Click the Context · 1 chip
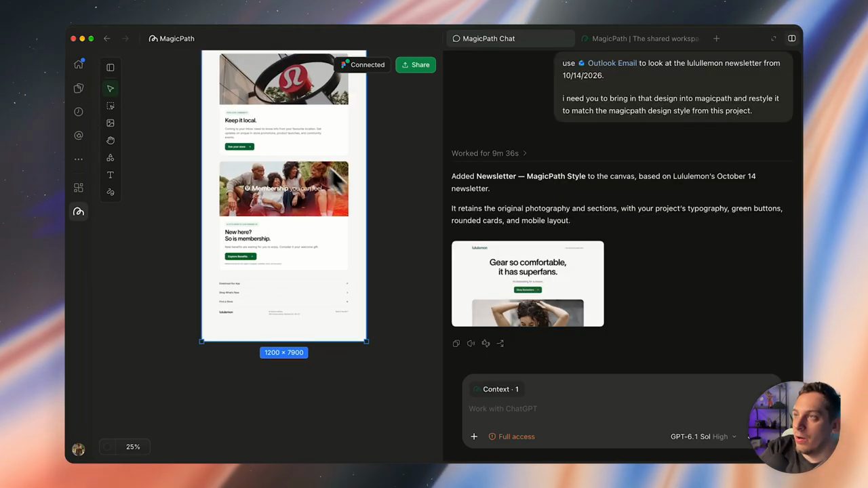This screenshot has height=488, width=868. [496, 389]
